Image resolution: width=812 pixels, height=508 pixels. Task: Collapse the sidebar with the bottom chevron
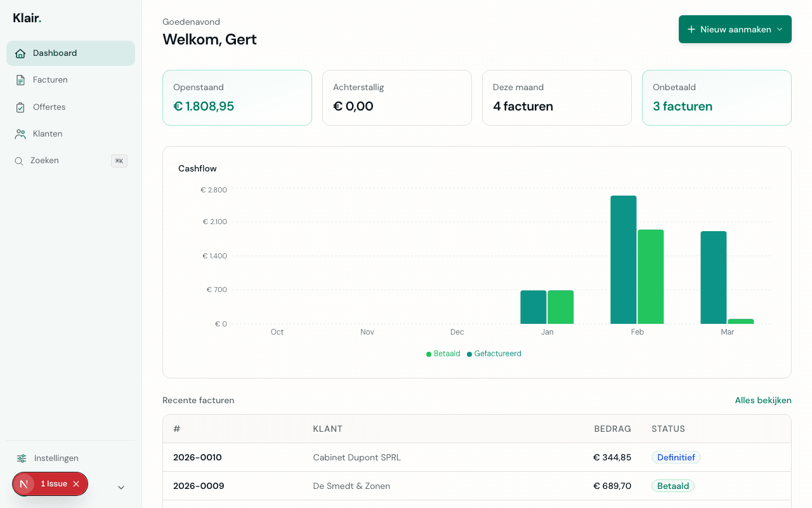121,487
